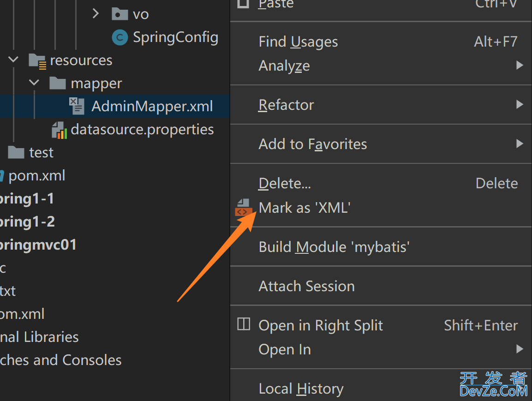This screenshot has width=532, height=401.
Task: Select the module ending in ring1-1
Action: [27, 198]
